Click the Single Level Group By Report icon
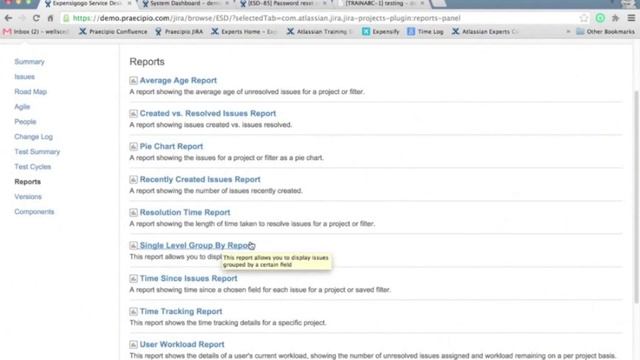 tap(133, 245)
